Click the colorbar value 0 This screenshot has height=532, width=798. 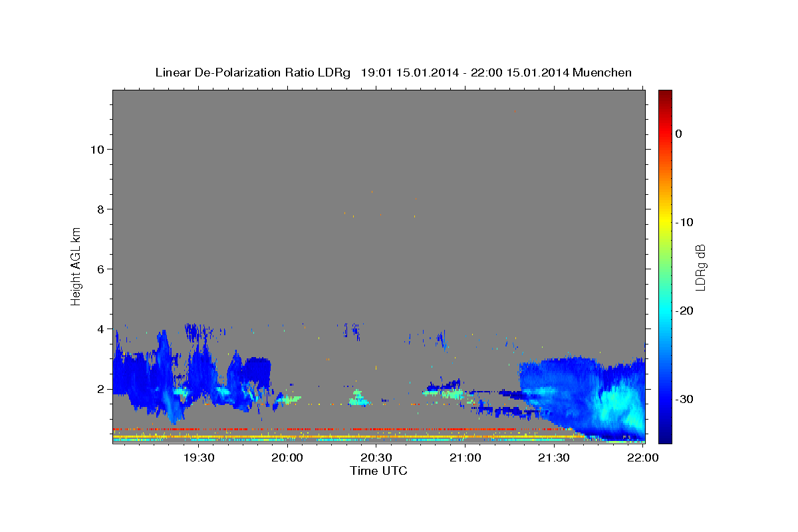coord(679,134)
